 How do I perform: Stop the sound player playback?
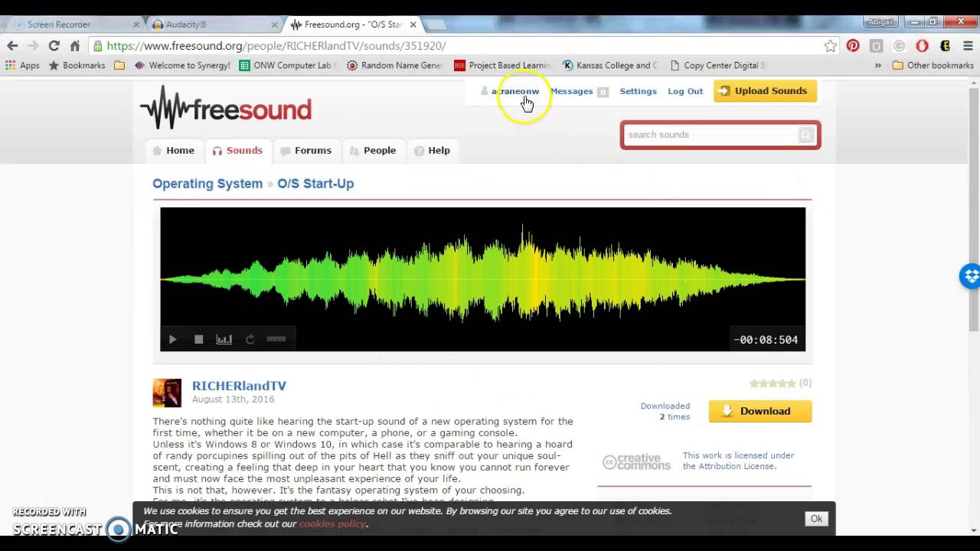(198, 340)
